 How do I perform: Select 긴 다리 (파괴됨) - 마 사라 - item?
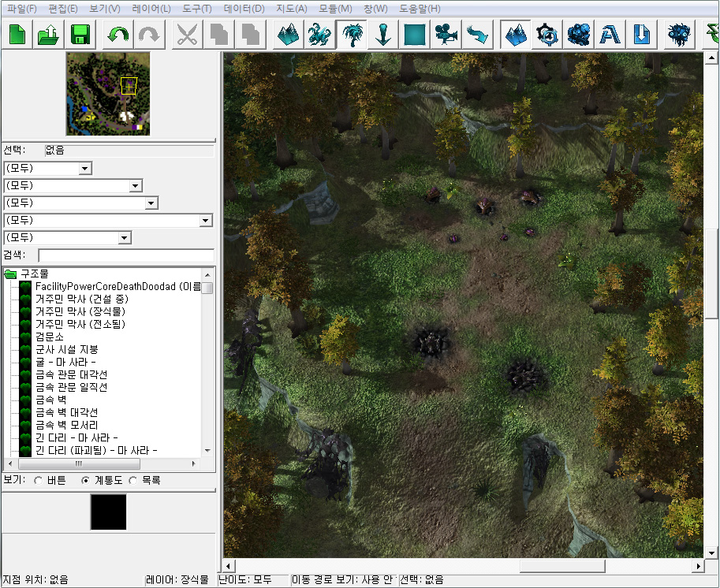point(96,451)
